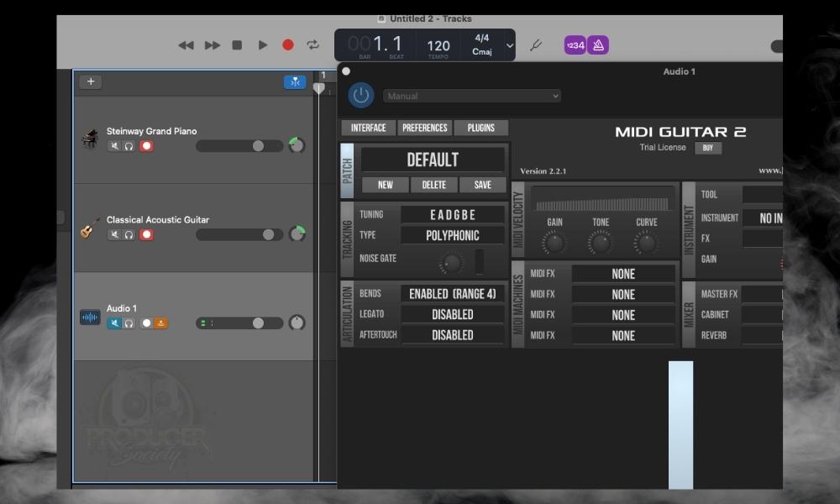
Task: Click the Steinway Grand Piano volume slider
Action: pyautogui.click(x=239, y=146)
